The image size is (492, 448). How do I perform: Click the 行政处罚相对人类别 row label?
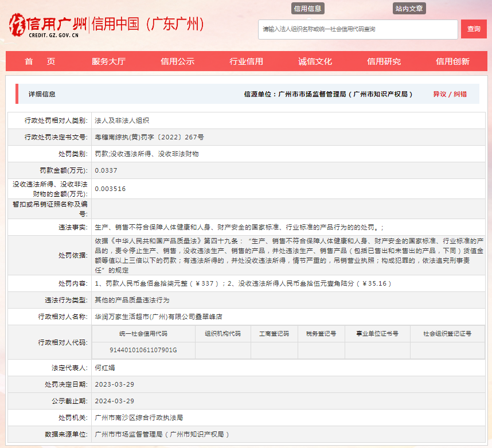point(56,120)
